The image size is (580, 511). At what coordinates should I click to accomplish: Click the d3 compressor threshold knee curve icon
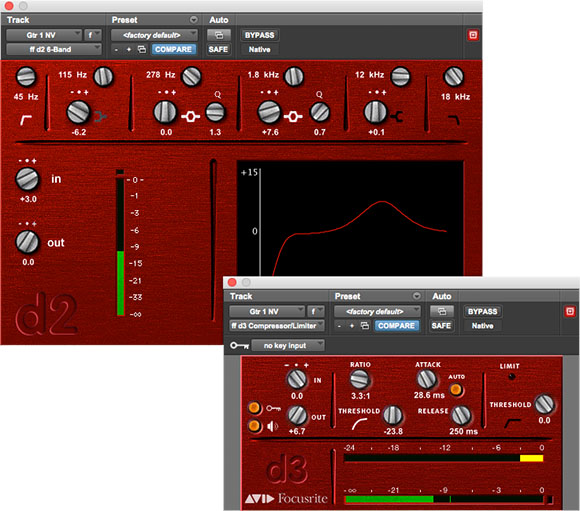[x=359, y=424]
